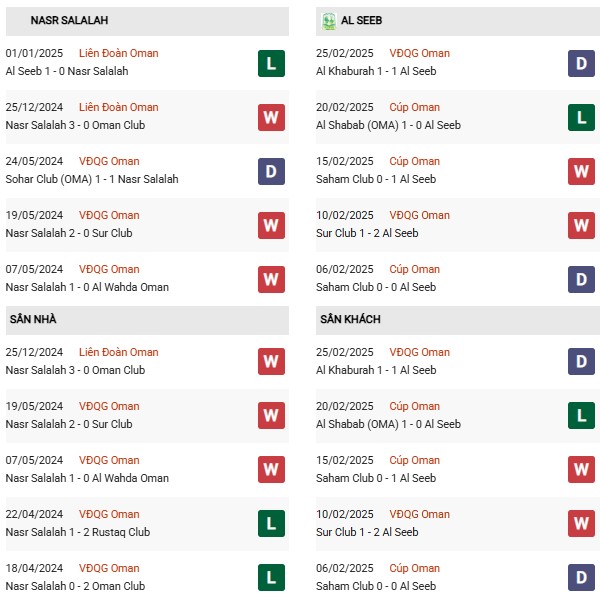
Task: Open Cúp Oman link for 20/02/2025 top section
Action: [x=414, y=107]
